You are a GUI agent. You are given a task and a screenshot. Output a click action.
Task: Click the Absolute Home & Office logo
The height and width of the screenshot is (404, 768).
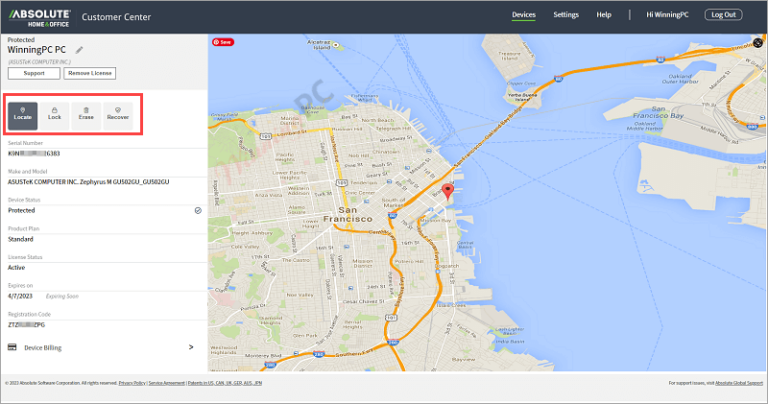coord(38,15)
